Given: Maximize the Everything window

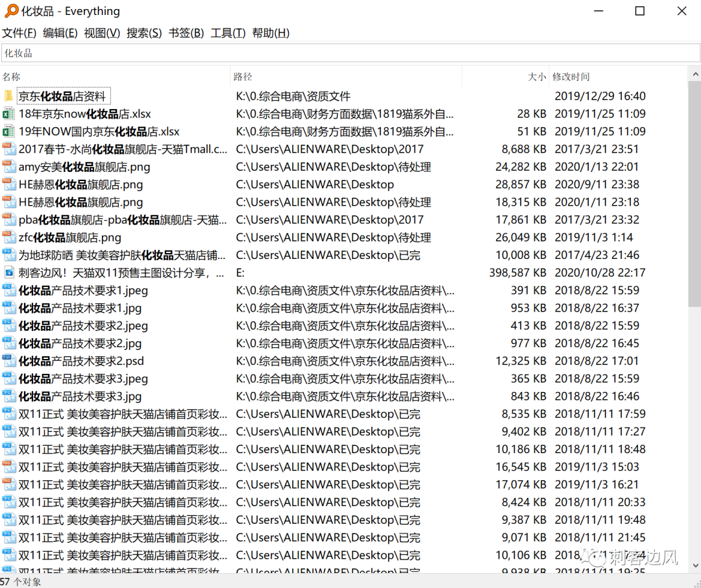Looking at the screenshot, I should pyautogui.click(x=640, y=11).
